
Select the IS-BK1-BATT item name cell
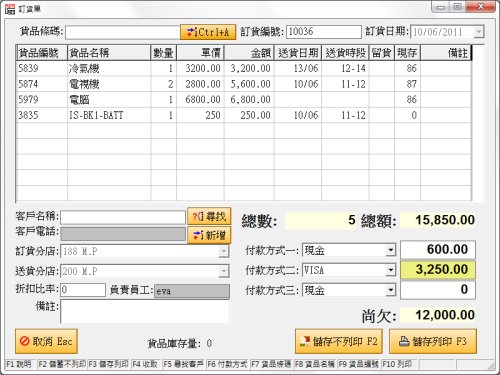[x=109, y=115]
